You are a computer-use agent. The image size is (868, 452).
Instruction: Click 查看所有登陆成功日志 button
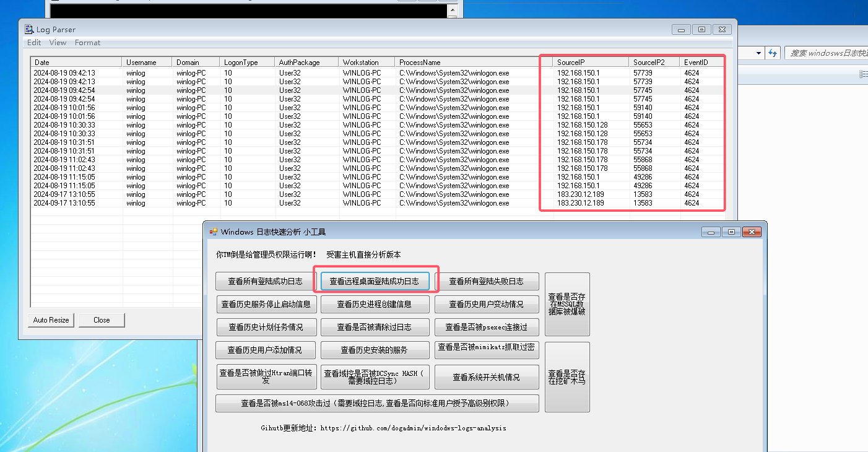point(265,281)
